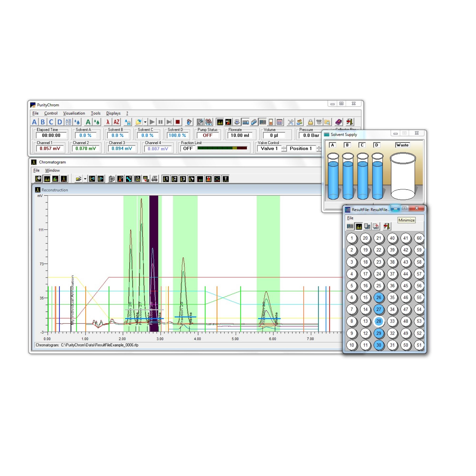The image size is (476, 476).
Task: Select fraction vial 28 in rack
Action: pyautogui.click(x=379, y=321)
